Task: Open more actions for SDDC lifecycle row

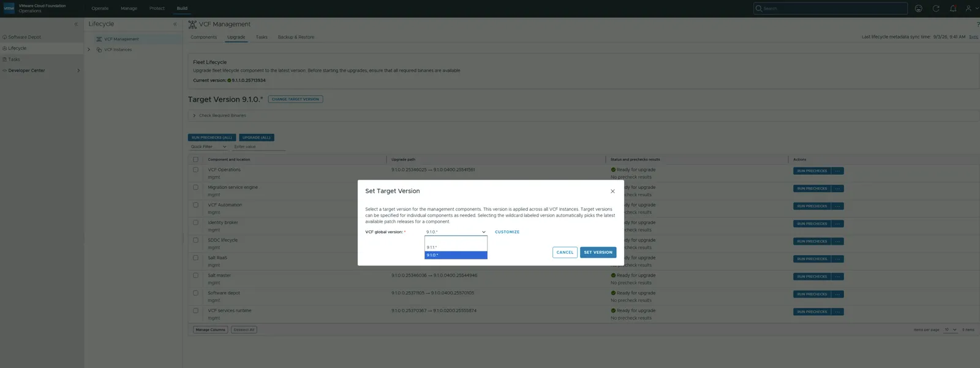Action: (838, 242)
